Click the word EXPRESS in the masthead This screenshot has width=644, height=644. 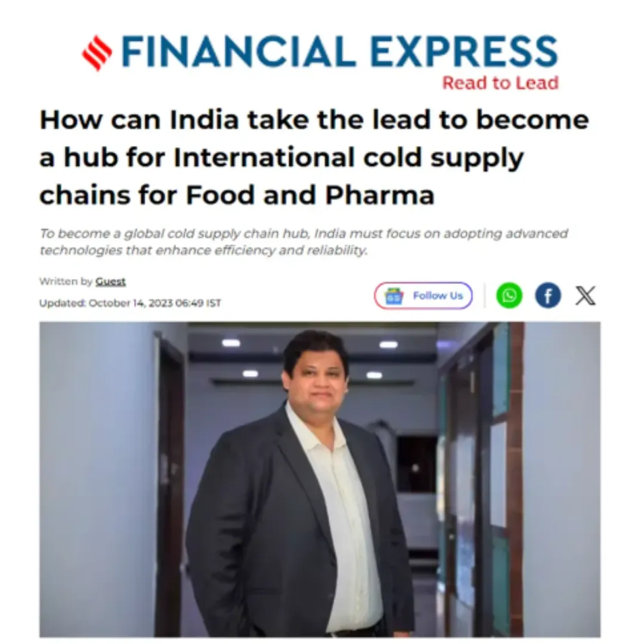[x=464, y=52]
